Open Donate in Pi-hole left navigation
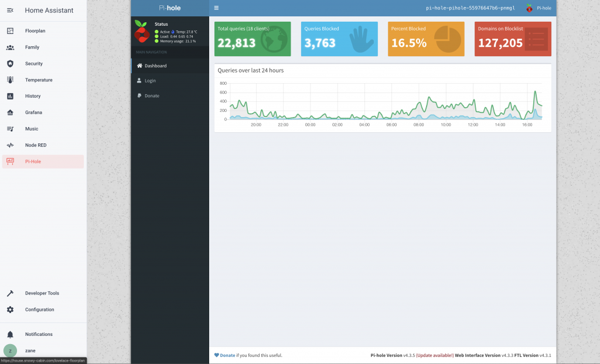The image size is (600, 364). [170, 96]
